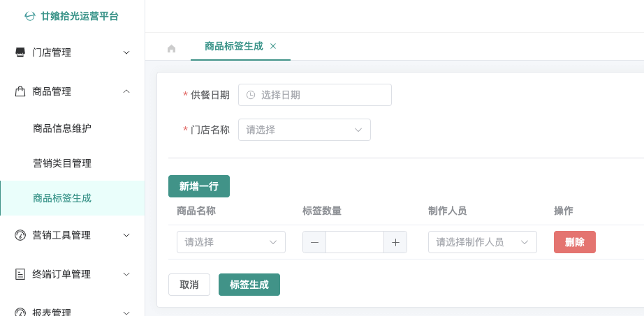
Task: Open the 营销工具管理 menu
Action: 72,235
